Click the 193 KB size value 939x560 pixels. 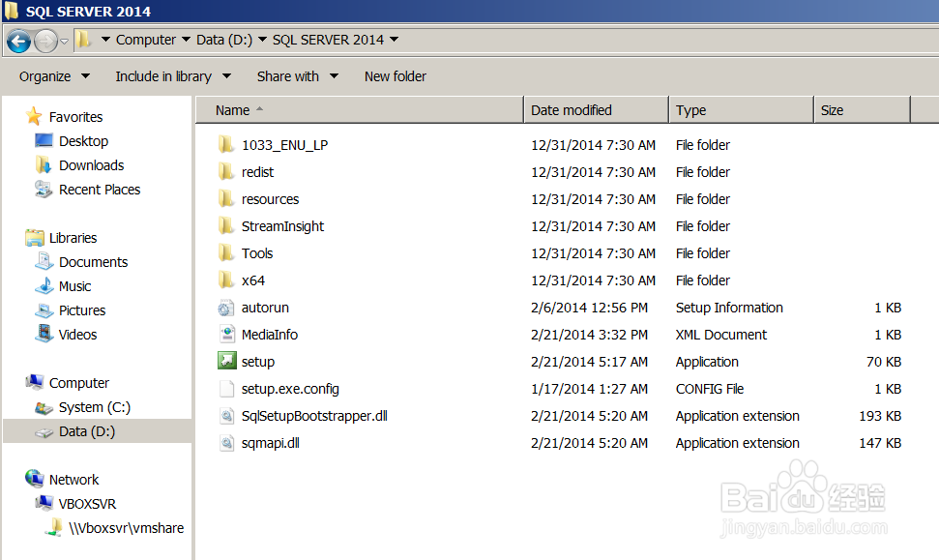(x=880, y=416)
